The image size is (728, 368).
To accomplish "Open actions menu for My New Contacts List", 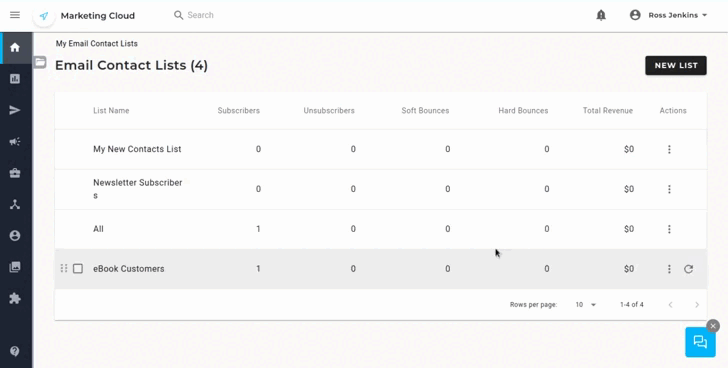I will coord(669,149).
